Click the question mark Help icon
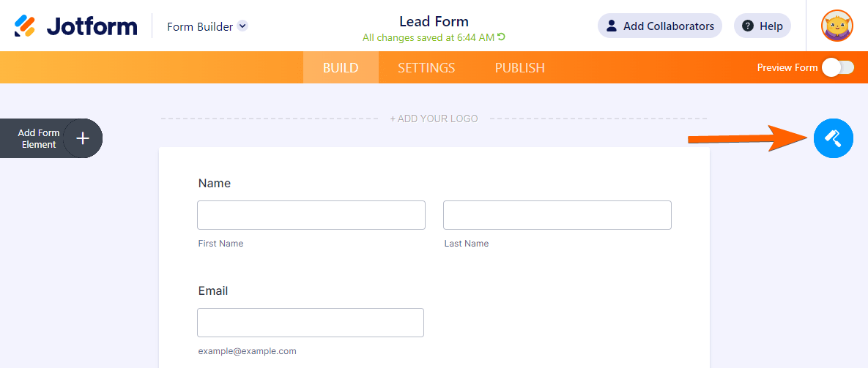 pyautogui.click(x=748, y=26)
